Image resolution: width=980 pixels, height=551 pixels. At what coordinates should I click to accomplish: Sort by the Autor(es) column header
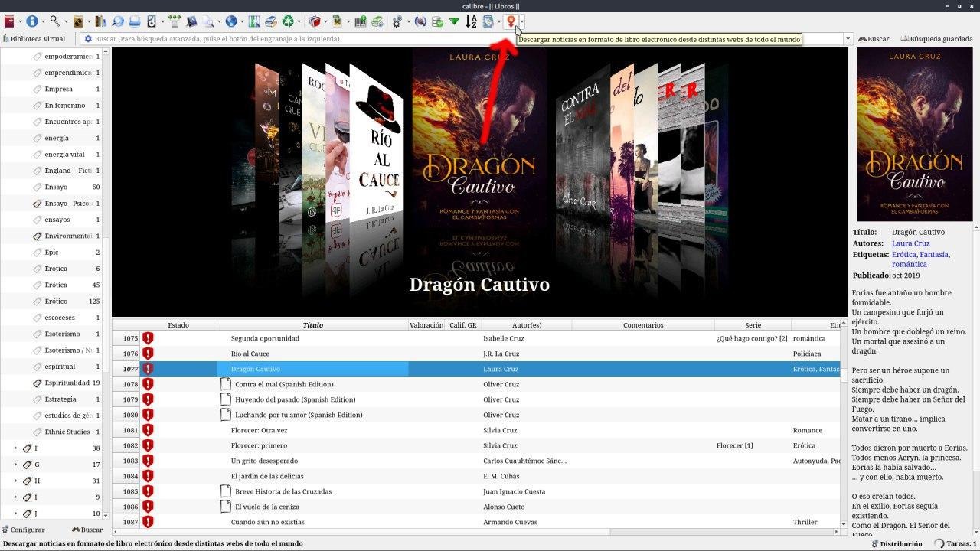(526, 325)
